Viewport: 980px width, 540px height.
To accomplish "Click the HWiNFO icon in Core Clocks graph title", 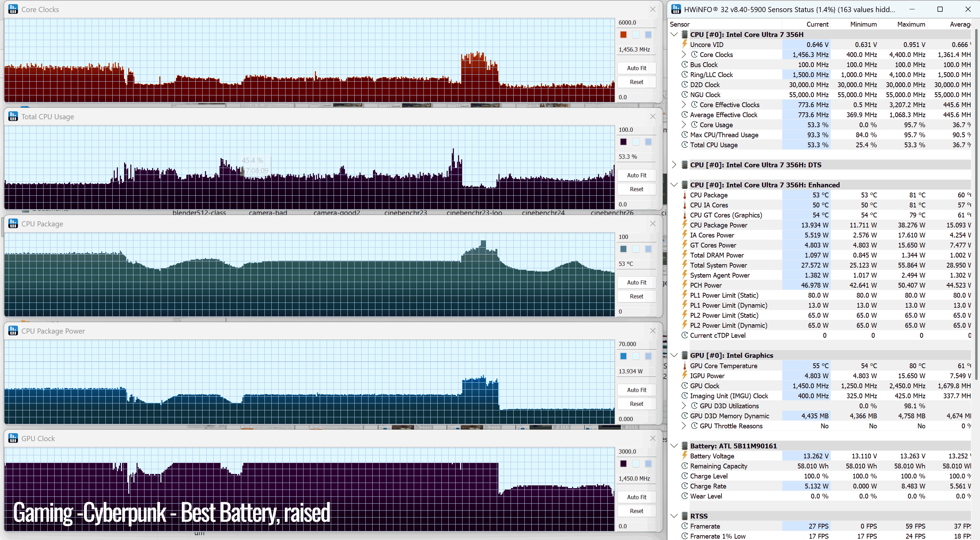I will click(13, 9).
